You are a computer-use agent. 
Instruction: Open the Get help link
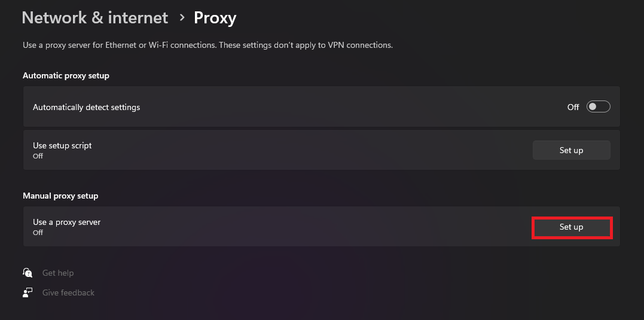(58, 273)
